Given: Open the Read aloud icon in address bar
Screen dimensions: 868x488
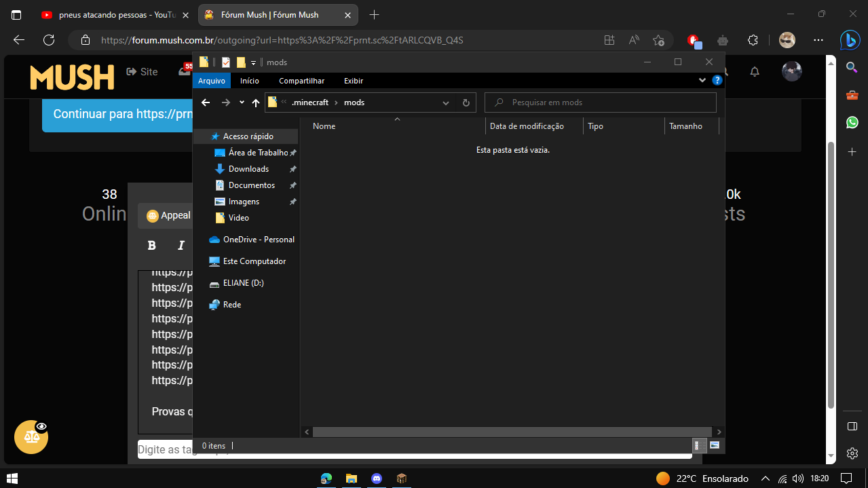Looking at the screenshot, I should click(634, 40).
